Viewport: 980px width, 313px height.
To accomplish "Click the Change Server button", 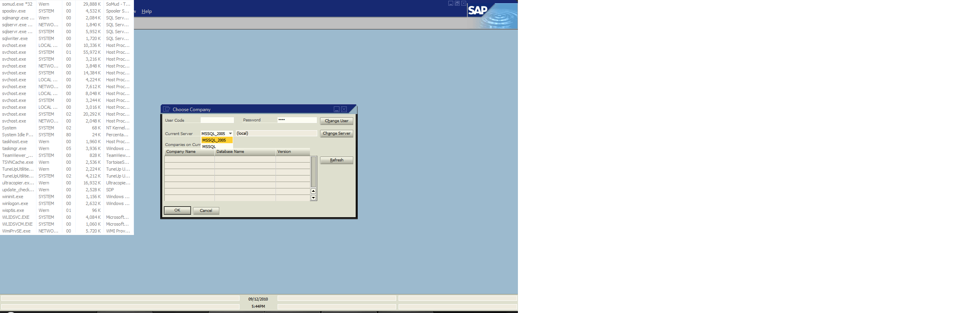I will pos(337,133).
